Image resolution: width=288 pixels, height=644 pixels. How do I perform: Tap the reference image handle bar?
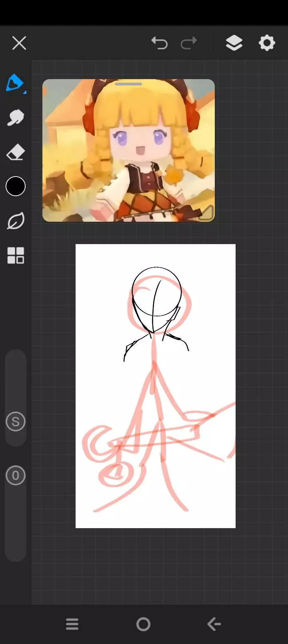(128, 84)
